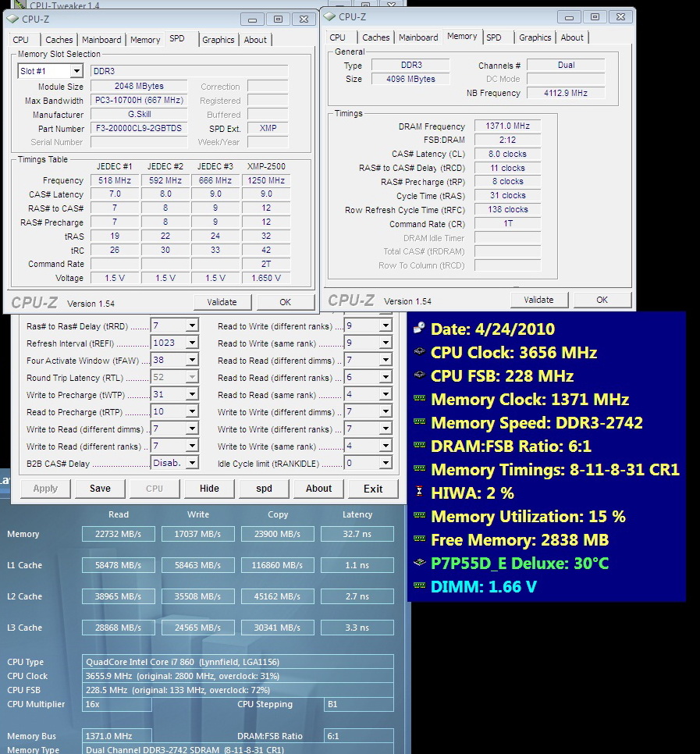Click the memory icon beside DIMM voltage
The height and width of the screenshot is (754, 700).
(x=419, y=585)
